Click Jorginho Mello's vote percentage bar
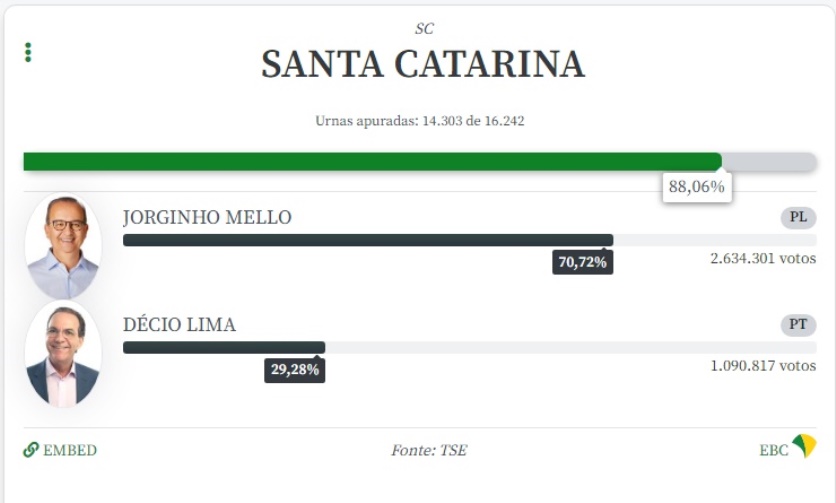836x503 pixels. (368, 240)
